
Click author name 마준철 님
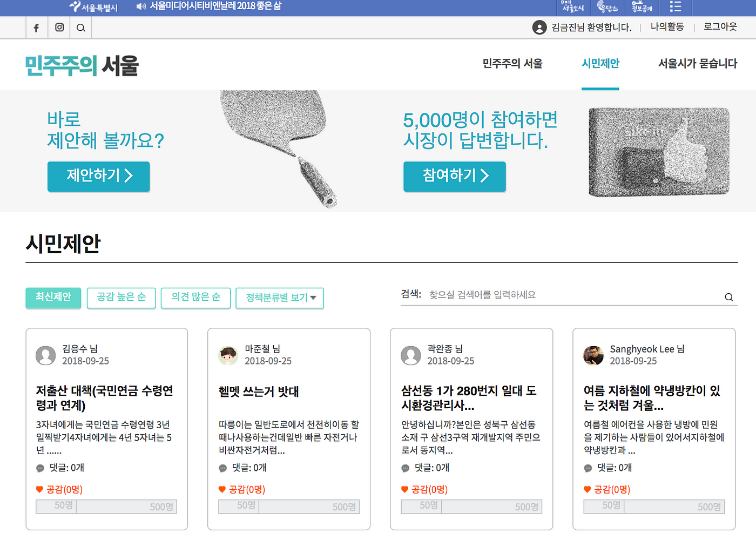point(262,349)
